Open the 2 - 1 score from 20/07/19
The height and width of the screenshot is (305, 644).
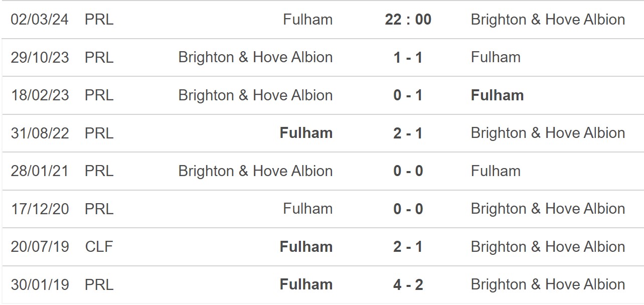click(408, 247)
